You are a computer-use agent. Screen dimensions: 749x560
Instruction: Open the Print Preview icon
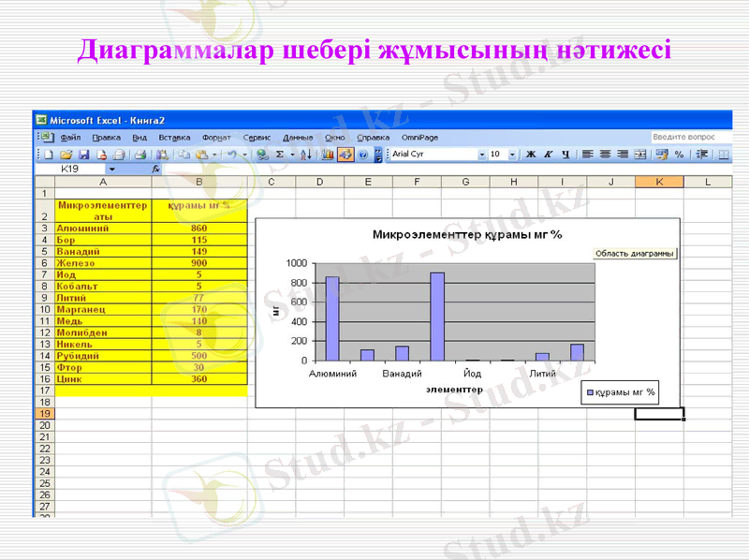click(x=140, y=155)
